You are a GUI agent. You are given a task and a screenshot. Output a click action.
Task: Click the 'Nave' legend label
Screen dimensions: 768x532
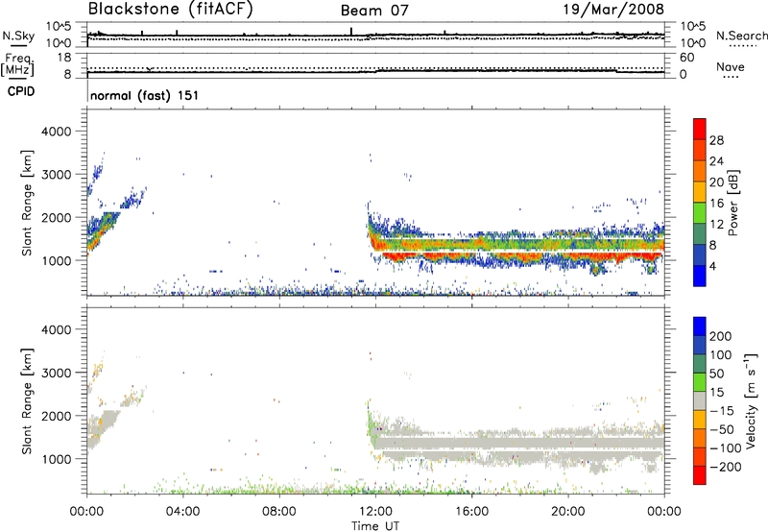[731, 66]
